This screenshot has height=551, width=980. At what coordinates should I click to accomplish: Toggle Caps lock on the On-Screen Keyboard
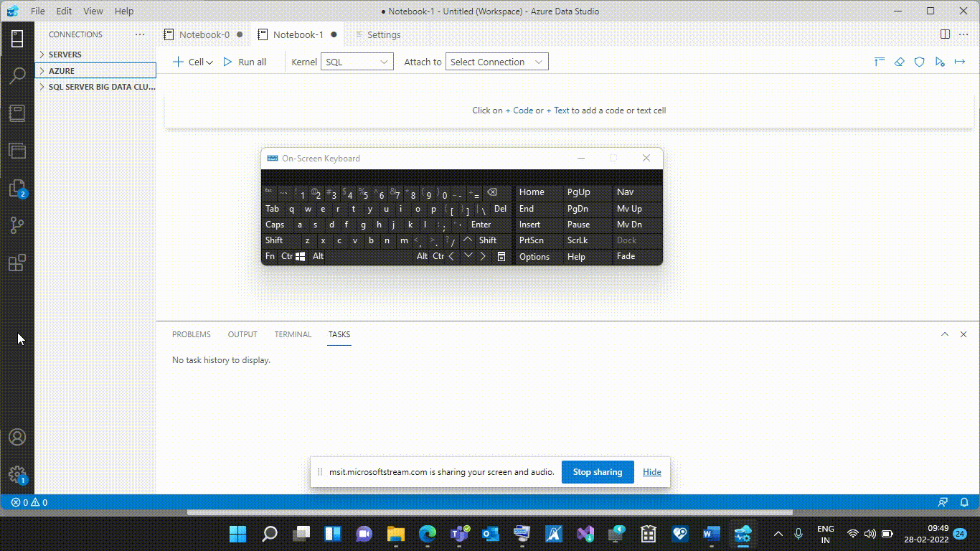pos(275,225)
